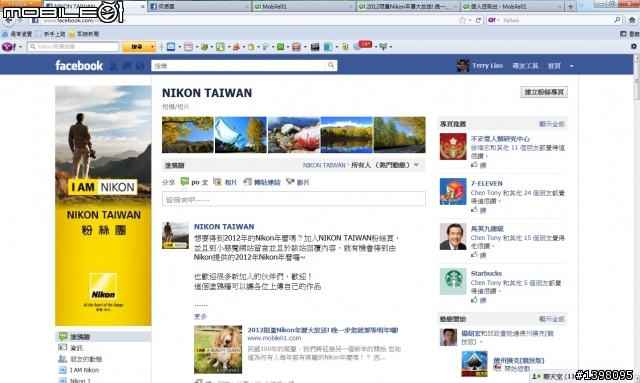Open the search engine selector in the Yahoo search bar
The width and height of the screenshot is (640, 383).
[x=493, y=20]
